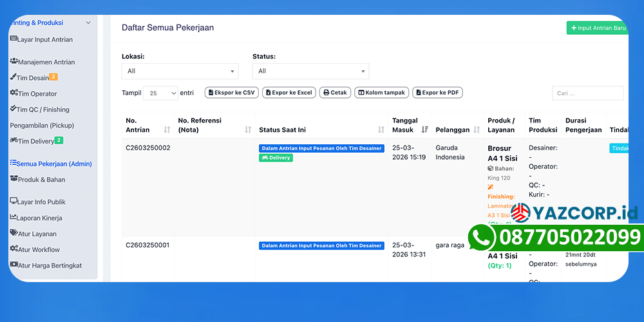Click gears icon beside Atur Workflow
The width and height of the screenshot is (644, 322).
(14, 249)
